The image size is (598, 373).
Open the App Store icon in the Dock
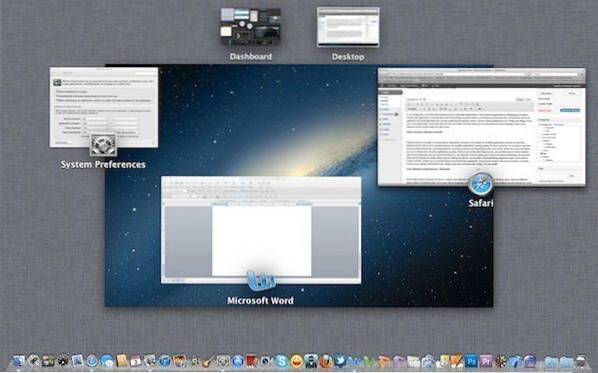[x=237, y=361]
